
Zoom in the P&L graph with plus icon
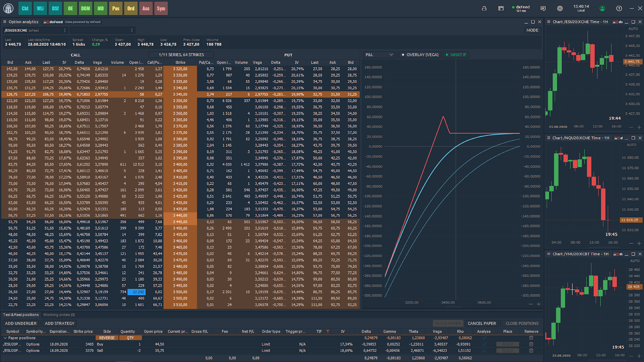click(x=539, y=304)
